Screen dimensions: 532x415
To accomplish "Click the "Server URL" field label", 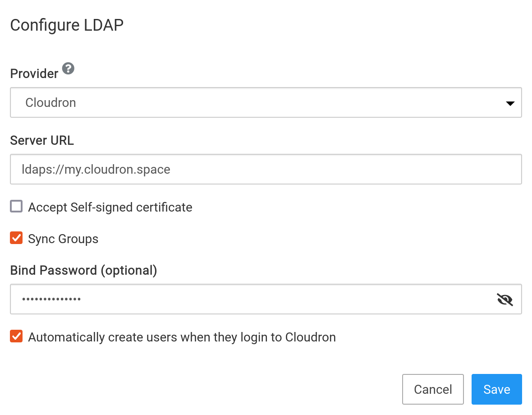I will (42, 141).
